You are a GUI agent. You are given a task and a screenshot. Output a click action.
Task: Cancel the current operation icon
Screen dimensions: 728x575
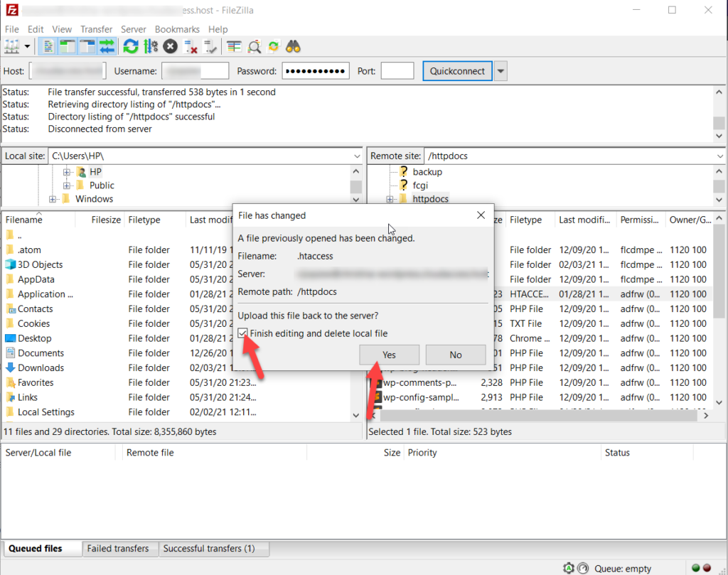click(171, 47)
